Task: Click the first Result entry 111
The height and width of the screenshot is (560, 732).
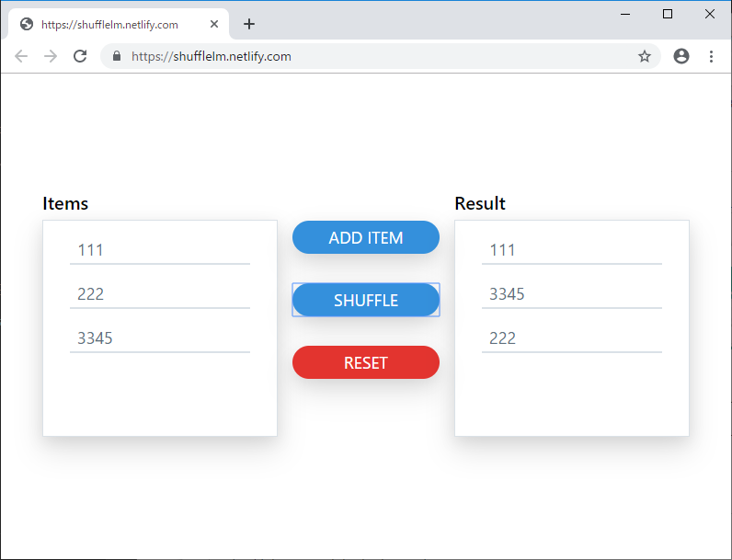Action: coord(572,250)
